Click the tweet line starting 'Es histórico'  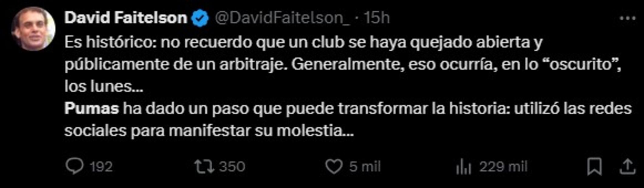click(x=303, y=43)
